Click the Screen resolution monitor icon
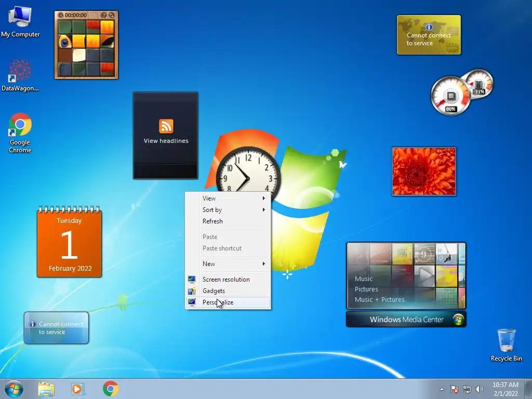The image size is (532, 399). [x=192, y=279]
